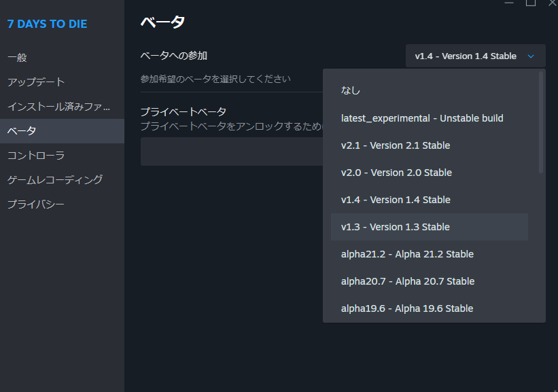Click the dropdown chevron arrow icon

coord(531,56)
